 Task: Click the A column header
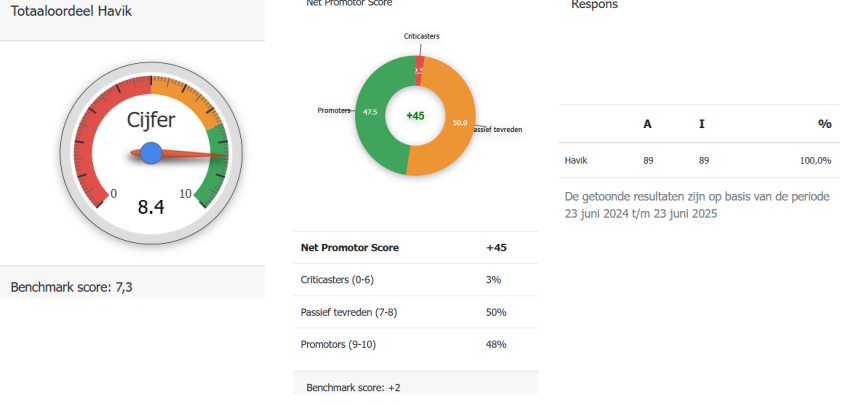pos(647,124)
